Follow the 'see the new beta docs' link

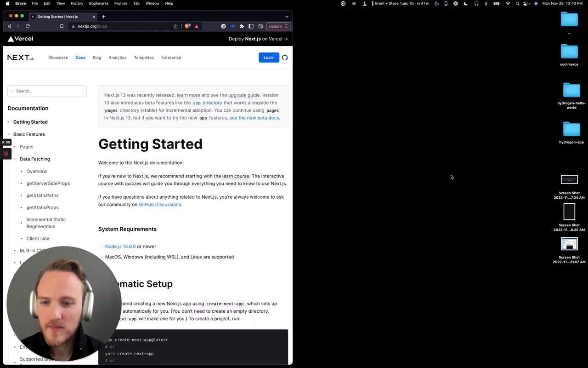click(254, 118)
